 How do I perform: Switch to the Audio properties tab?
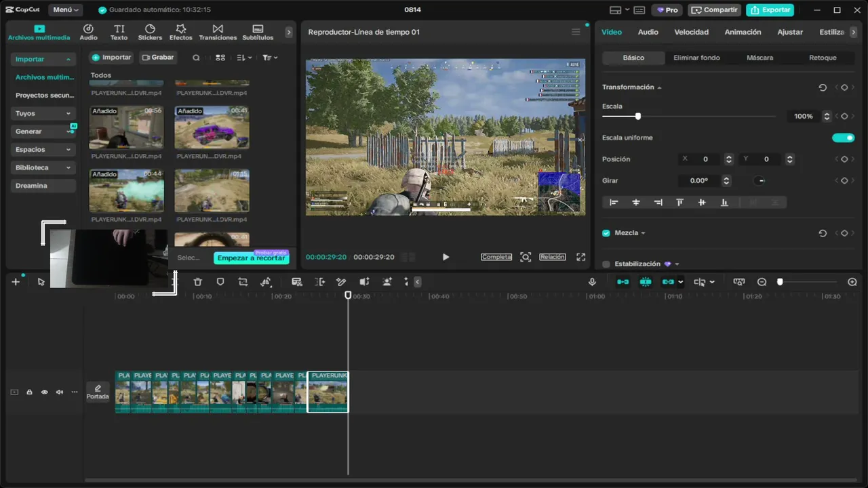point(648,32)
